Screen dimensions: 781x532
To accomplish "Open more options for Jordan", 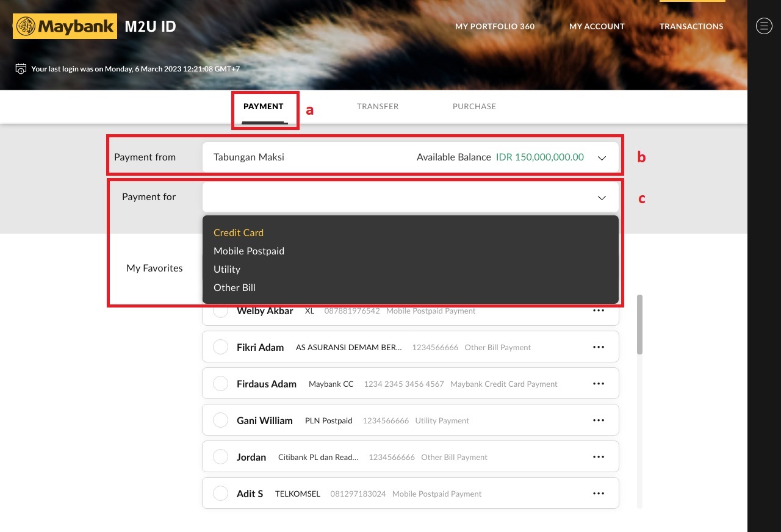I will [x=598, y=457].
